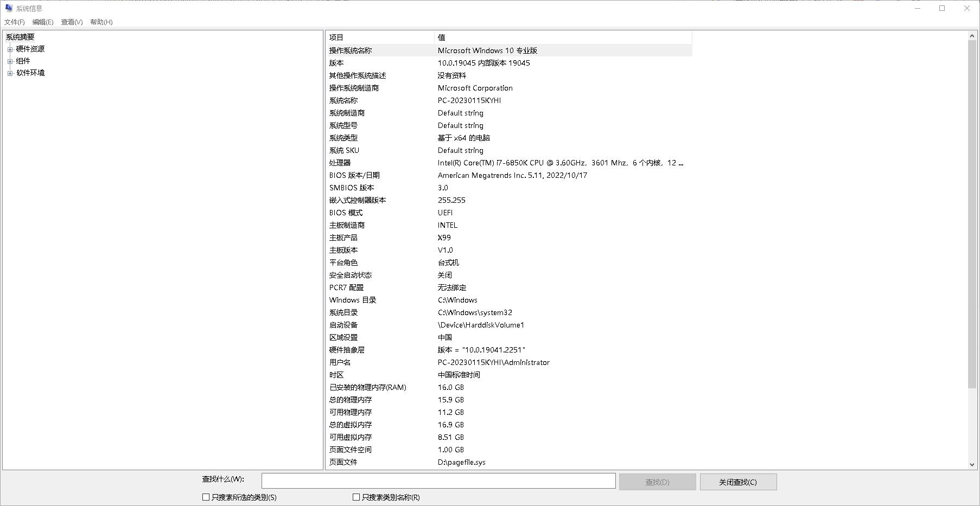Enable the 只搜索类别名称 checkbox
The width and height of the screenshot is (980, 506).
(x=357, y=496)
